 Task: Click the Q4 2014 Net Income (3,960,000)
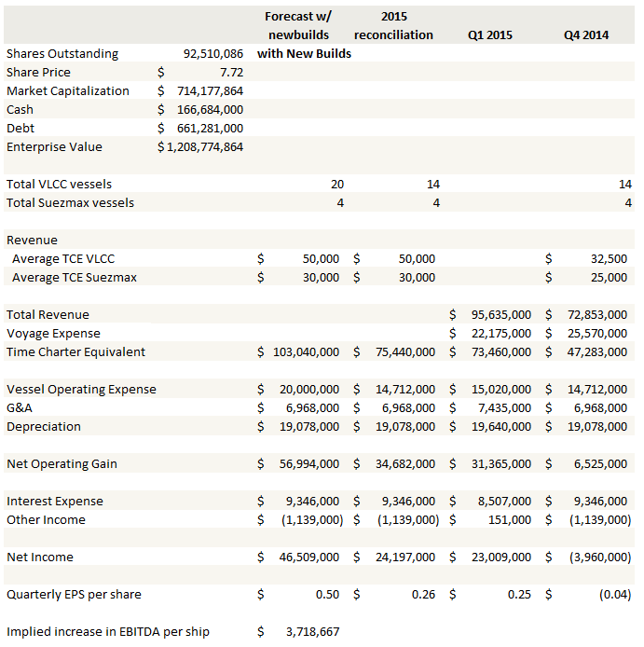click(595, 558)
